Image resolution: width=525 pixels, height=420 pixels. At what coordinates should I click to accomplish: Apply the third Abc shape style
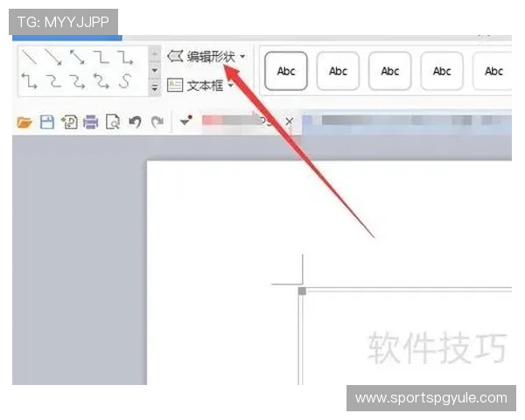[x=389, y=71]
